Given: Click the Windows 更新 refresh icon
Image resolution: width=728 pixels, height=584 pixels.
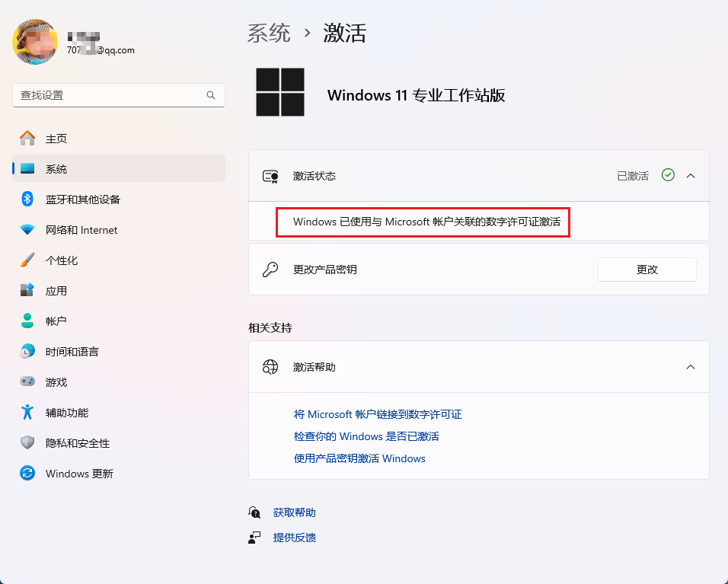Looking at the screenshot, I should click(x=27, y=473).
